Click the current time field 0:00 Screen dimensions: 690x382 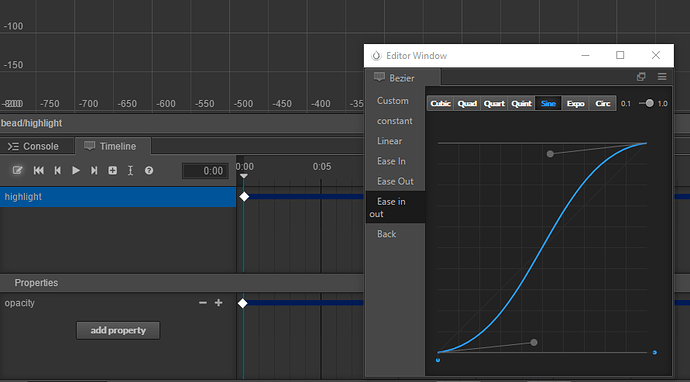click(206, 171)
